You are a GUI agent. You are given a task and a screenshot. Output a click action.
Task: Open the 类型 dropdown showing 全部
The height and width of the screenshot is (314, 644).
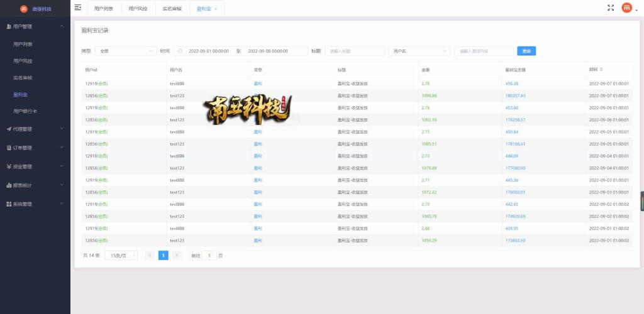tap(126, 51)
